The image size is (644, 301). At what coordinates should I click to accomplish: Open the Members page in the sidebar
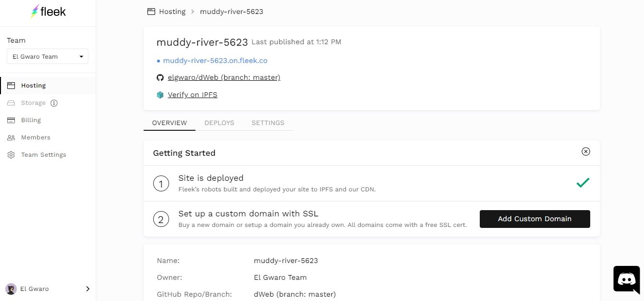pyautogui.click(x=36, y=138)
